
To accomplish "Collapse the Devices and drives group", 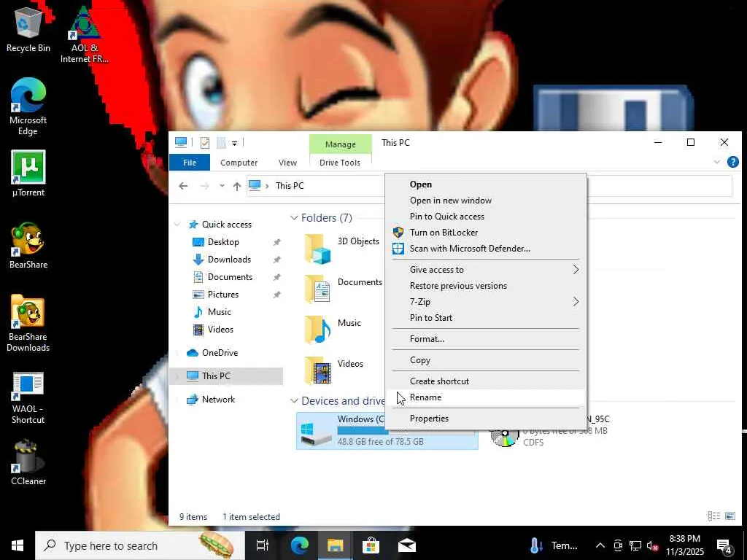I will [294, 401].
